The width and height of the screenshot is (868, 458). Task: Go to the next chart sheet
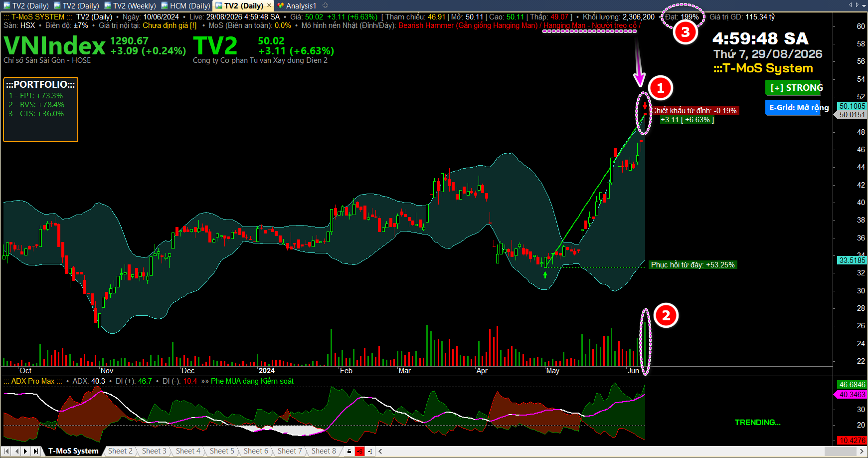(26, 451)
